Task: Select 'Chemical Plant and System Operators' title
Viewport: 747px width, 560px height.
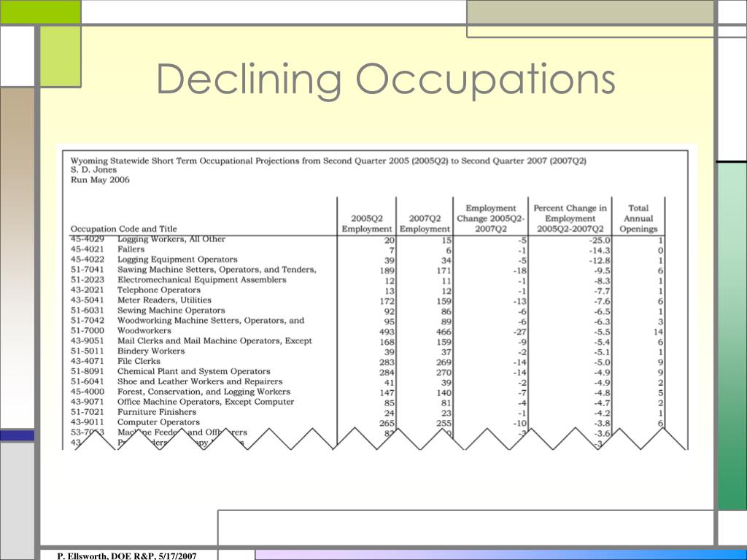Action: click(x=194, y=371)
